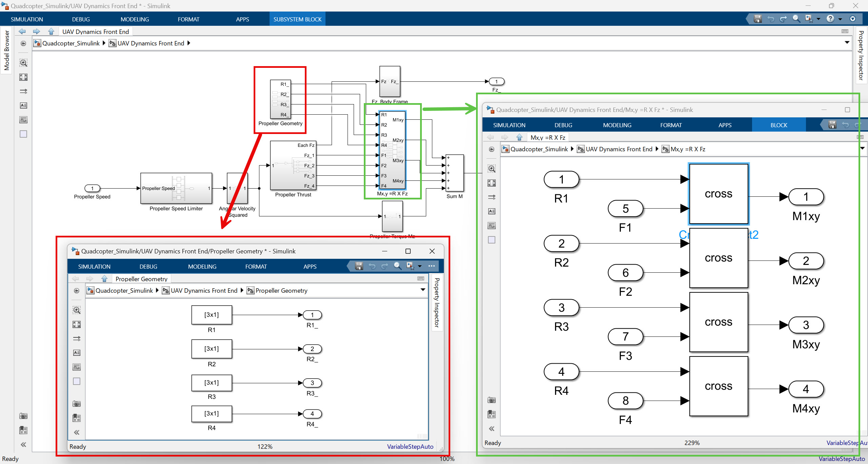The image size is (868, 464).
Task: Select the Propeller Thrust subsystem block
Action: tap(293, 166)
